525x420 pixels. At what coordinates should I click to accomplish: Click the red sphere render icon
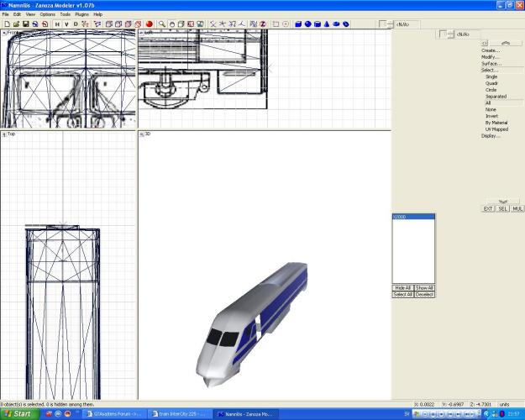[149, 24]
